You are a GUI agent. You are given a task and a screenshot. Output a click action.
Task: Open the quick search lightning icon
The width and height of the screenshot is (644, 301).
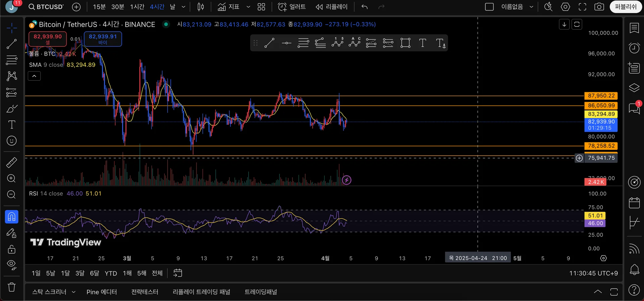pyautogui.click(x=548, y=7)
